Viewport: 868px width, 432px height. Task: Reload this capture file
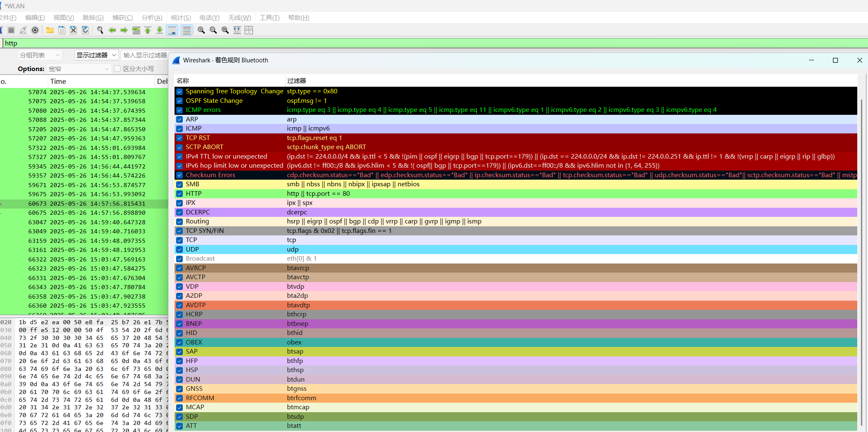coord(85,30)
